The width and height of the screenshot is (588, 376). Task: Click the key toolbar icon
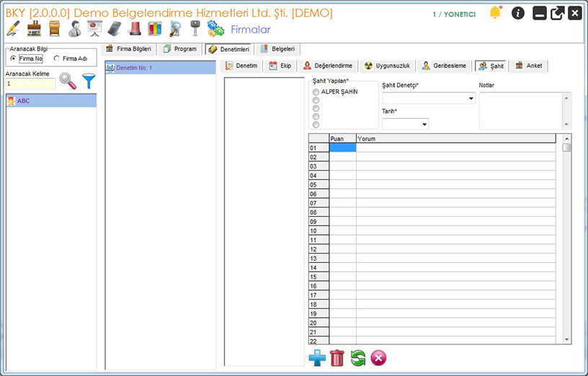[195, 29]
